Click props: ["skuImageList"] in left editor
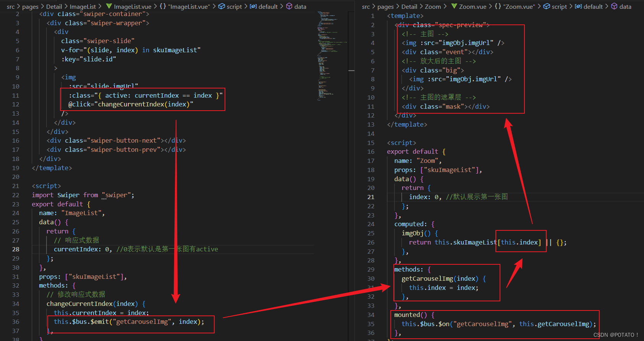 pyautogui.click(x=83, y=277)
